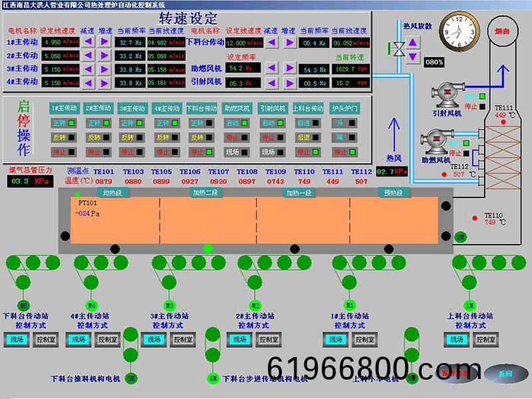Click the M2 motor marker
This screenshot has width=532, height=399.
pos(255,305)
